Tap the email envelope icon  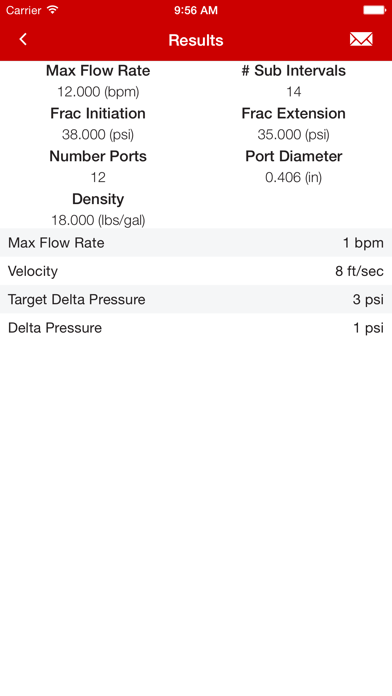click(361, 40)
